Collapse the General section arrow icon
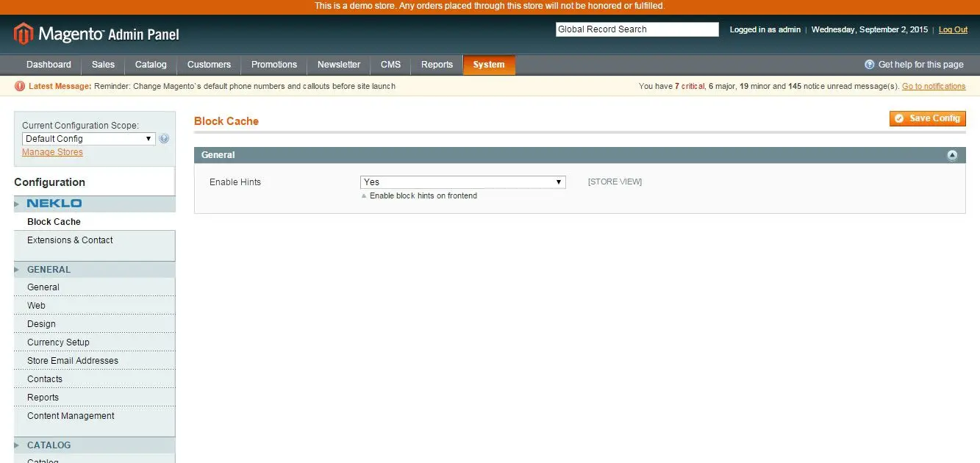 click(953, 155)
